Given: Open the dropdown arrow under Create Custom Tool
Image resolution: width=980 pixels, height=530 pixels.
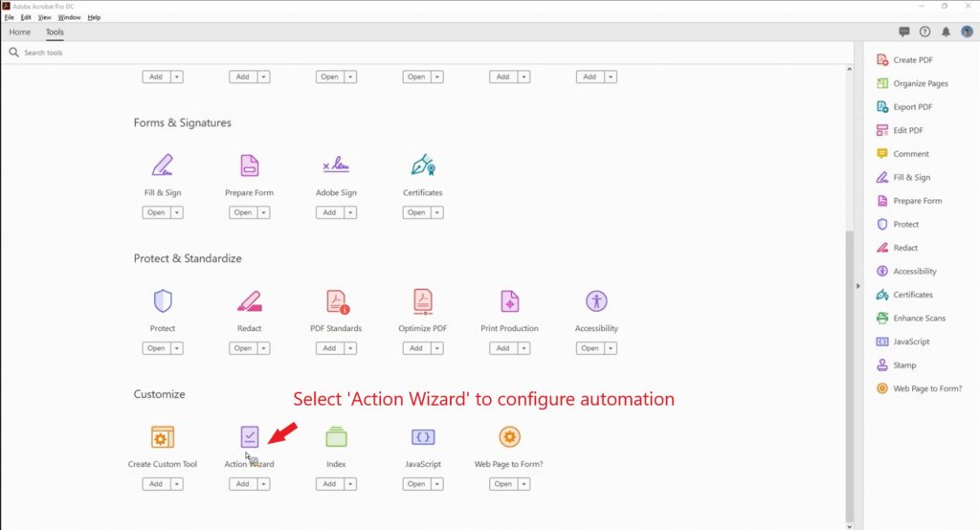Looking at the screenshot, I should click(177, 484).
